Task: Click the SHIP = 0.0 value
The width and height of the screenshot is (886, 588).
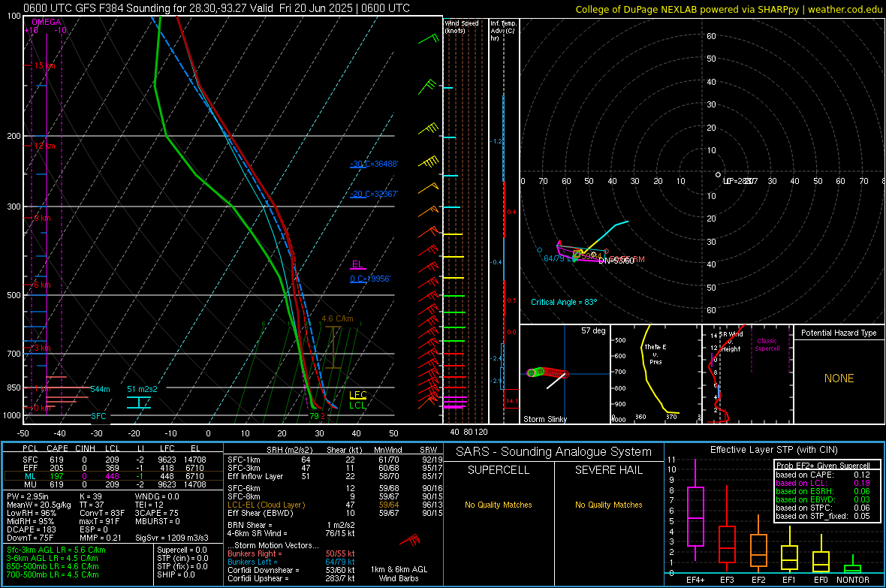Action: (176, 574)
